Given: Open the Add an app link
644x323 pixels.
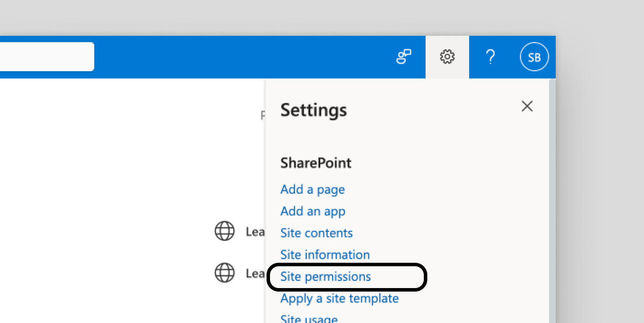Looking at the screenshot, I should [313, 211].
